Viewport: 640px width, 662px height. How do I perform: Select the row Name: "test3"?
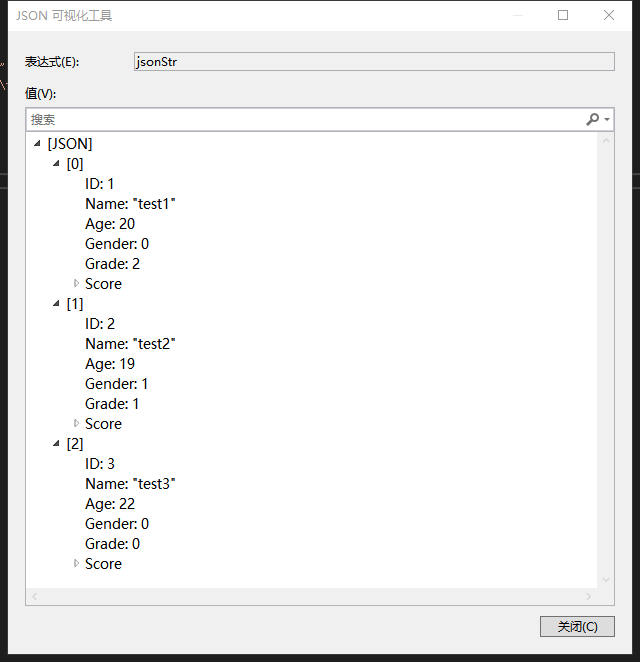coord(130,484)
